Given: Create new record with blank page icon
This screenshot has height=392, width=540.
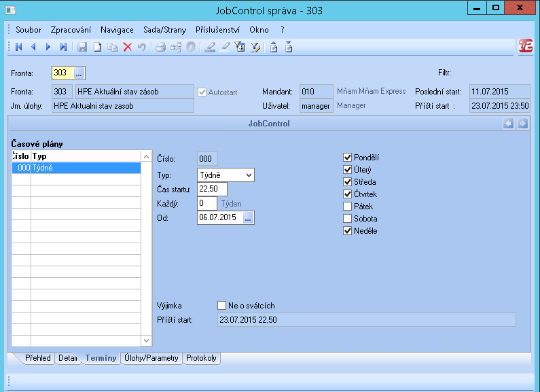Looking at the screenshot, I should tap(97, 47).
